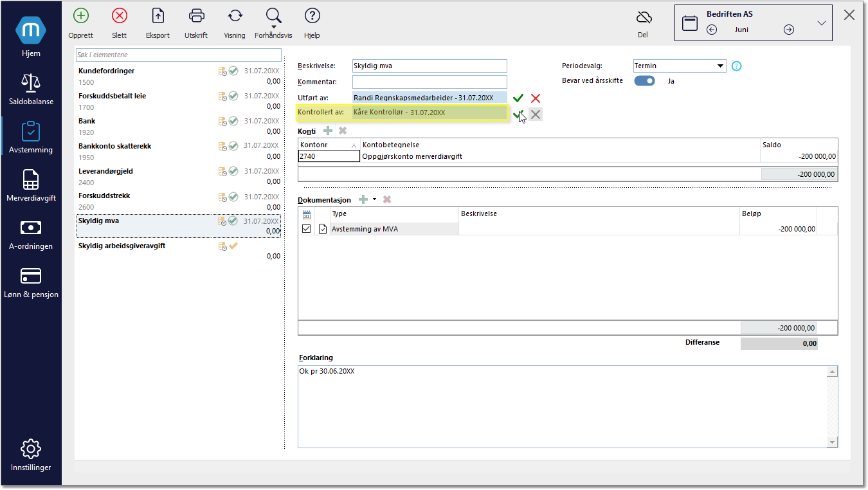Open Hjem in the sidebar
The width and height of the screenshot is (868, 490).
[x=31, y=37]
